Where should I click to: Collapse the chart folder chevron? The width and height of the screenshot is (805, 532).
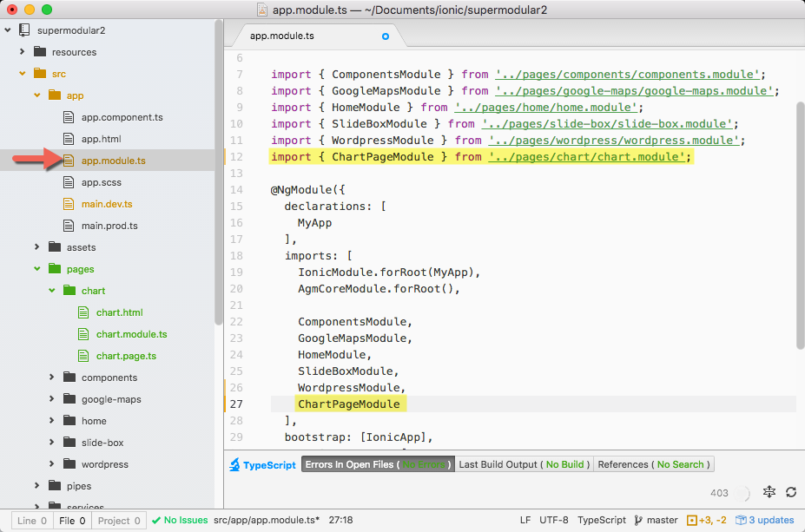pyautogui.click(x=52, y=291)
